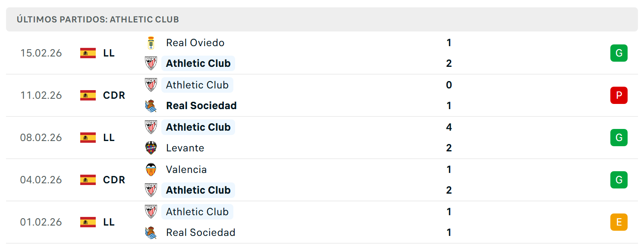Click the green G badge for 15.02.26
The image size is (644, 251).
tap(619, 53)
